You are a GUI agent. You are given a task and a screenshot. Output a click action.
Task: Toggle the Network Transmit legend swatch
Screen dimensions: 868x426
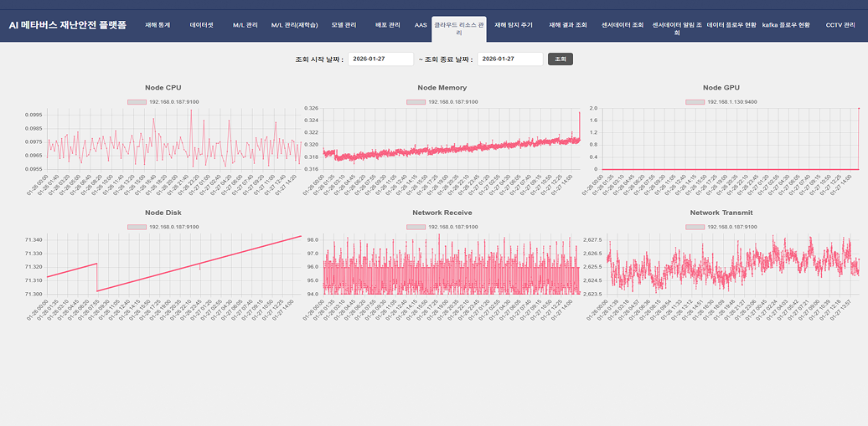(695, 227)
